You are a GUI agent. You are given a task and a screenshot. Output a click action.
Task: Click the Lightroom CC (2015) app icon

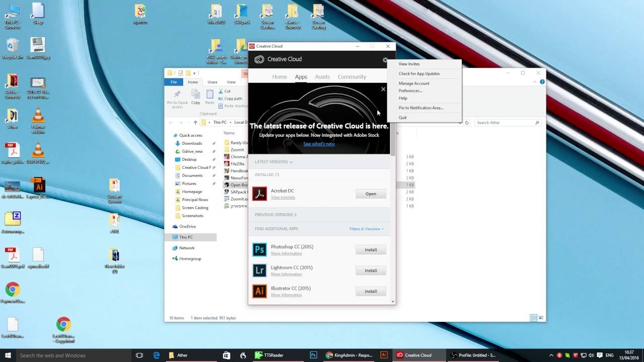pyautogui.click(x=260, y=270)
